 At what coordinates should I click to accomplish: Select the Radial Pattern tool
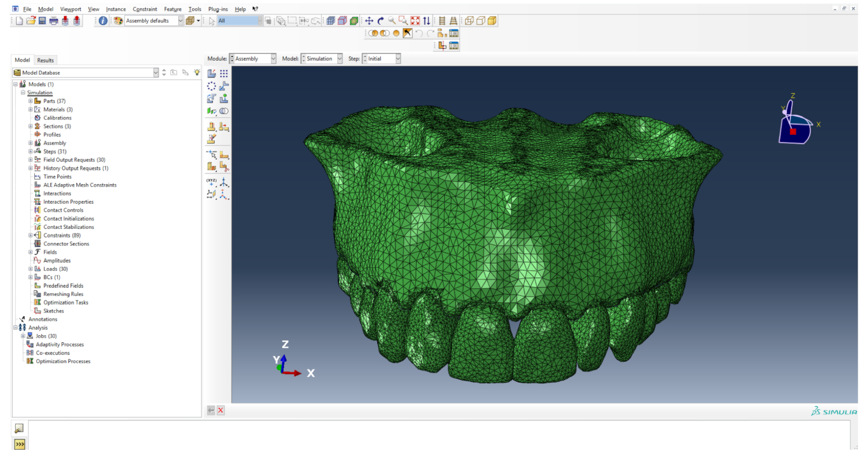click(x=212, y=86)
